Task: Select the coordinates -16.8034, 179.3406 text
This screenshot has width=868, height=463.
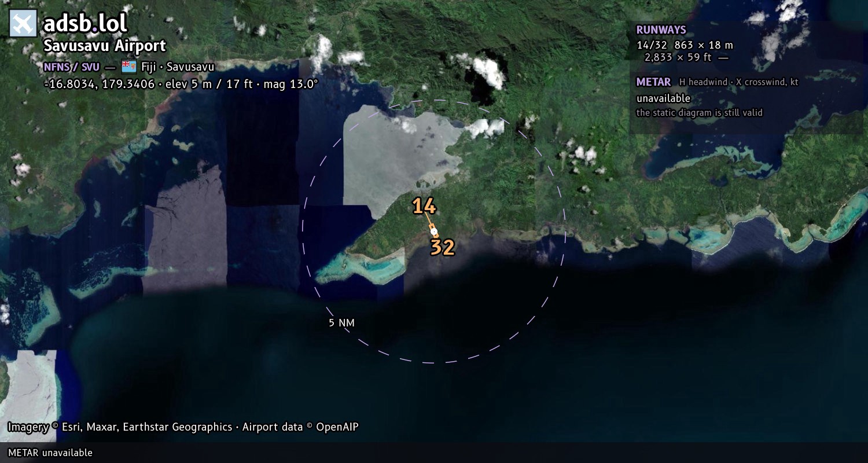Action: (99, 84)
